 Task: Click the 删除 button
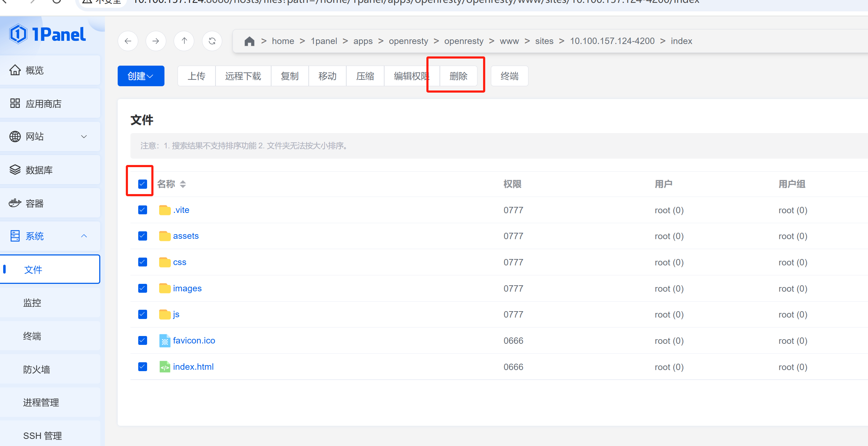pos(458,76)
